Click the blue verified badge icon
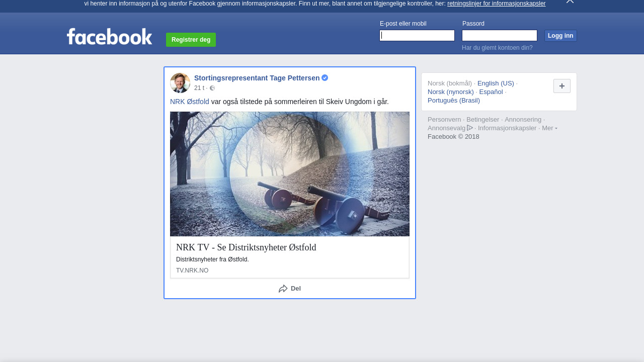This screenshot has width=644, height=362. pyautogui.click(x=325, y=78)
